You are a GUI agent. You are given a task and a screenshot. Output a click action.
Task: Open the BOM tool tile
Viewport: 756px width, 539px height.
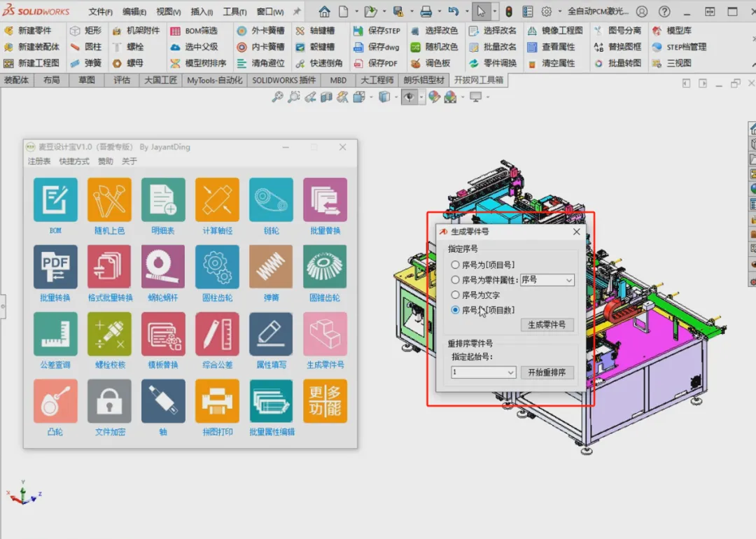pos(55,199)
